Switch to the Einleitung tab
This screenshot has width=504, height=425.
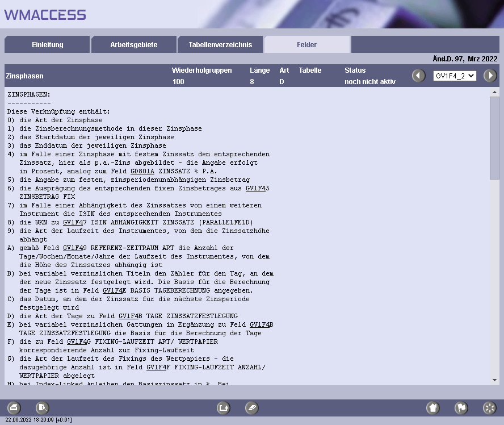[47, 45]
